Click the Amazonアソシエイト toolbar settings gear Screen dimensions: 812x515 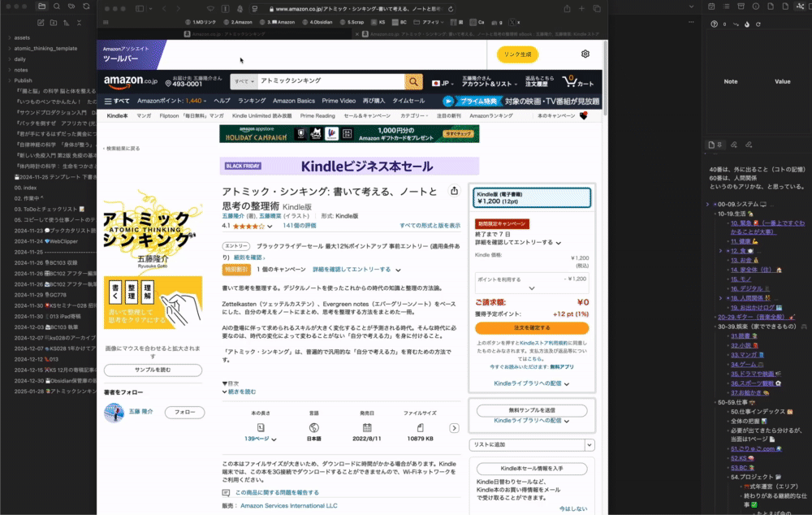coord(584,53)
